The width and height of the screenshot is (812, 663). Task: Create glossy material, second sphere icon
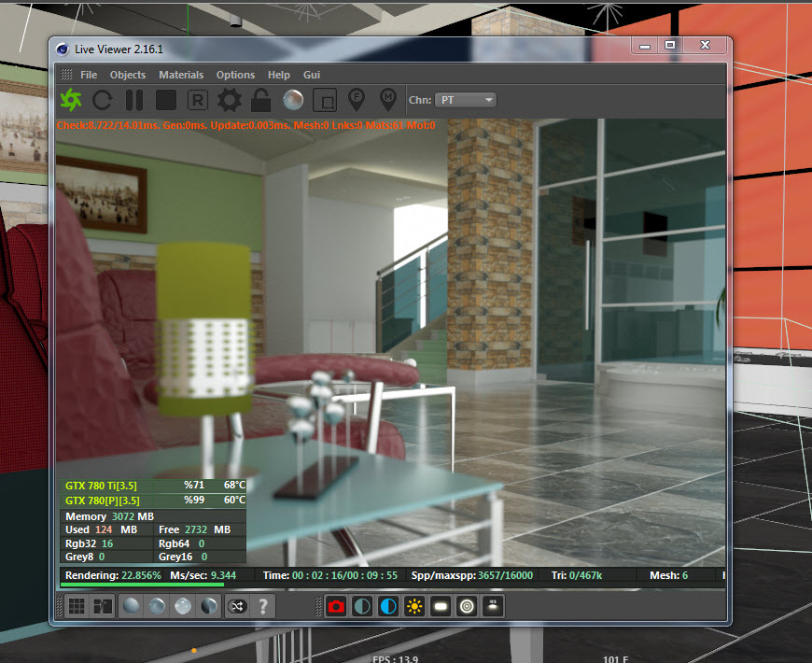pos(157,606)
